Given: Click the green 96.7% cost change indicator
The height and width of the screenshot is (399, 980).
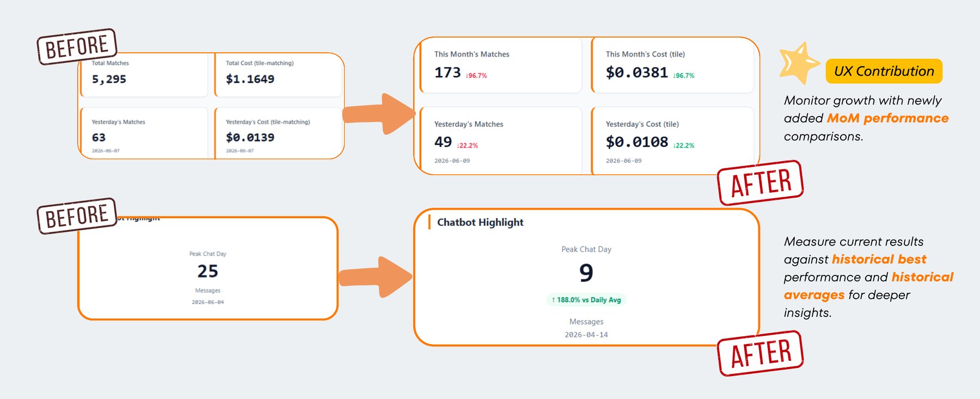Looking at the screenshot, I should [x=684, y=76].
